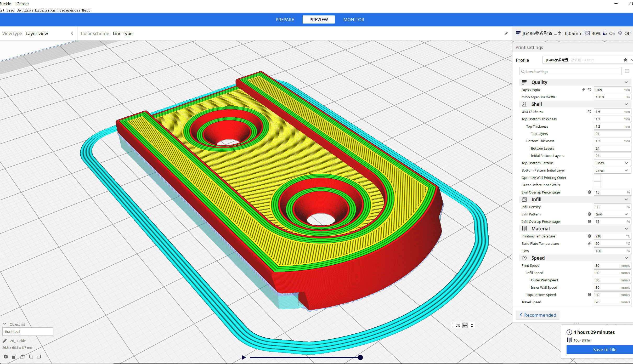The image size is (633, 364).
Task: Play the layer simulation
Action: pyautogui.click(x=244, y=357)
